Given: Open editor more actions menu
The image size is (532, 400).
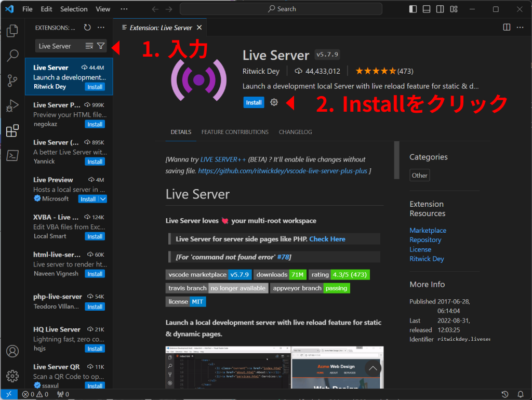Looking at the screenshot, I should pos(520,27).
